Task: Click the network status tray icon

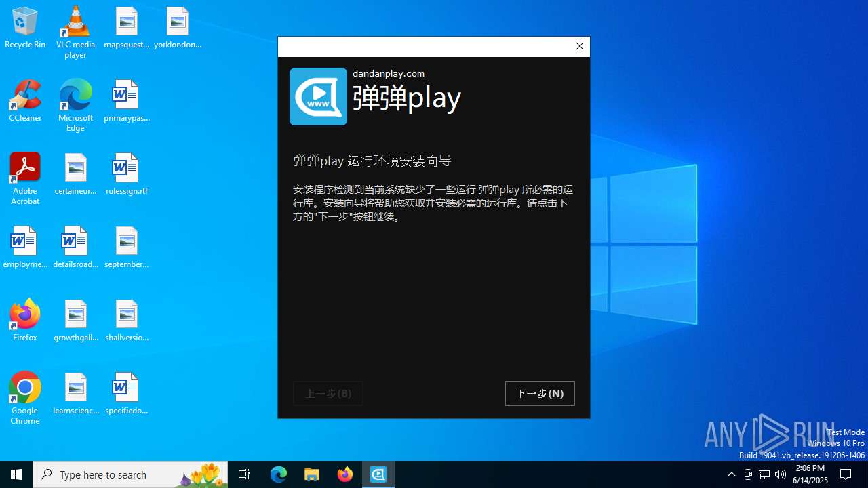Action: pyautogui.click(x=764, y=474)
